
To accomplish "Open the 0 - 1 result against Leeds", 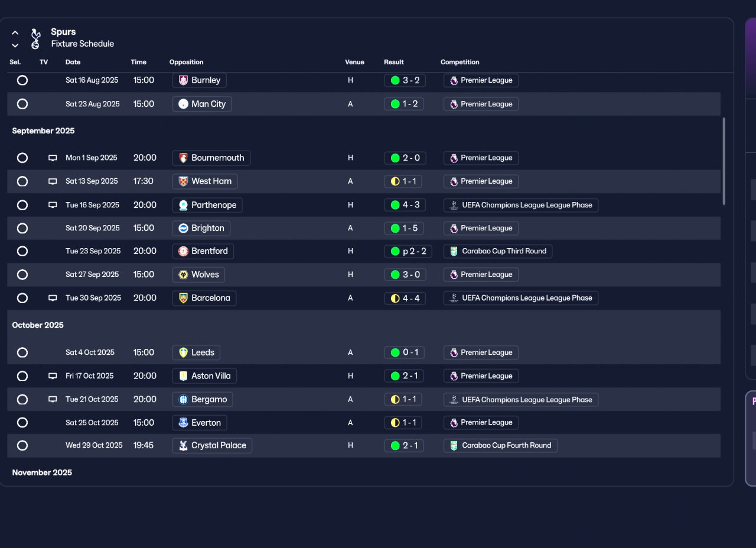I will (x=405, y=353).
